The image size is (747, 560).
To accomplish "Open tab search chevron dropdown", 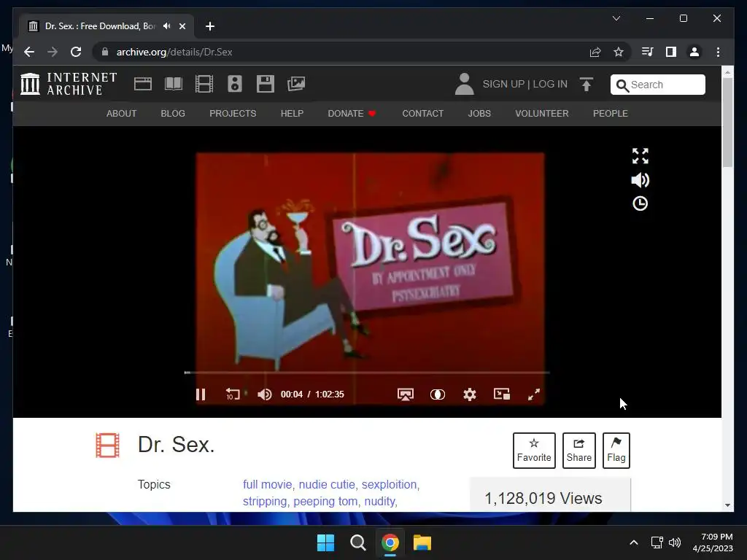I will point(616,18).
